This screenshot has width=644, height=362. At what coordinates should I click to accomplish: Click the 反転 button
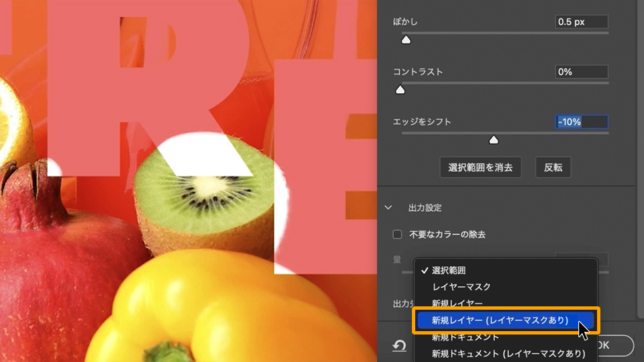(553, 168)
